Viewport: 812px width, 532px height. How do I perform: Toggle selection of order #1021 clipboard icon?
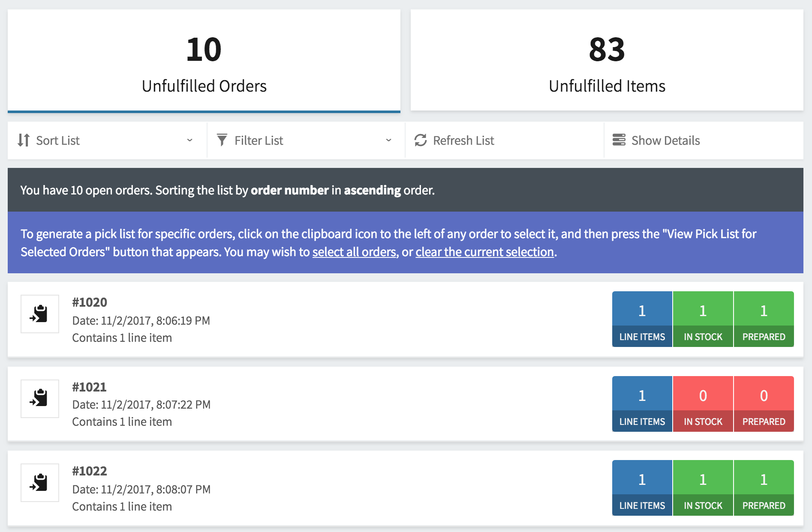tap(40, 398)
